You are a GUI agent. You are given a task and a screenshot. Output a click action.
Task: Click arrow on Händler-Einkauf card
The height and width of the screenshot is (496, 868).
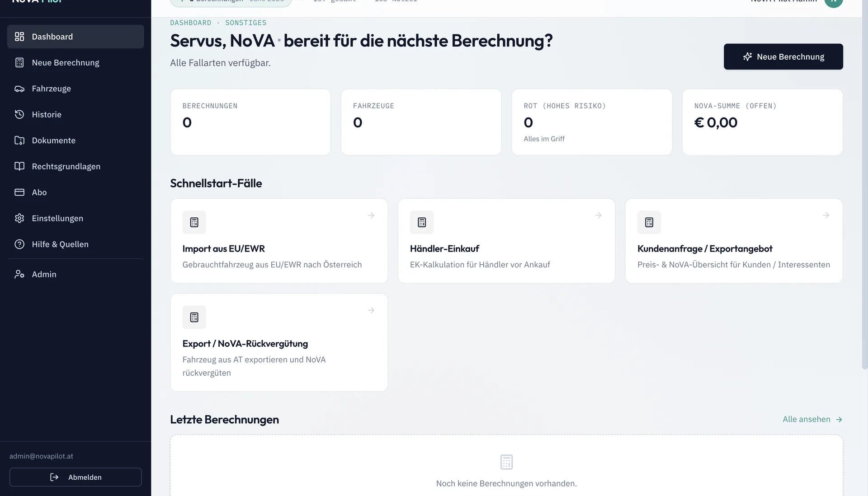click(599, 215)
